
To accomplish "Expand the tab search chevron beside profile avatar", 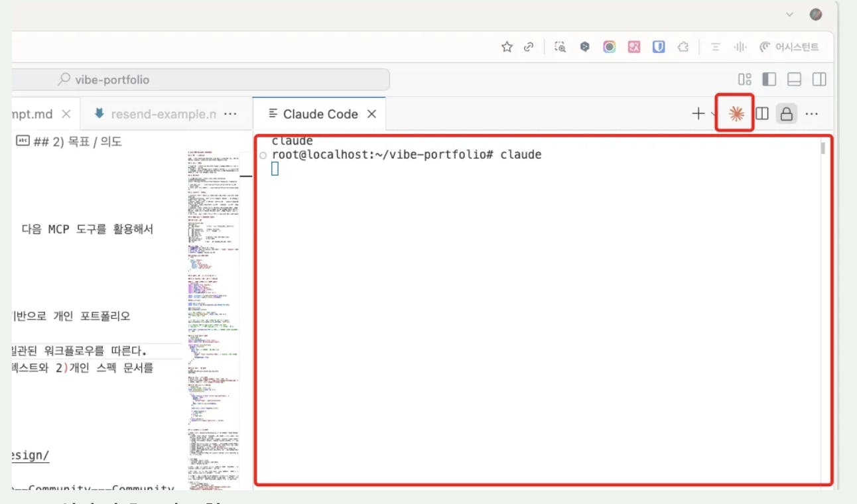I will pos(789,15).
